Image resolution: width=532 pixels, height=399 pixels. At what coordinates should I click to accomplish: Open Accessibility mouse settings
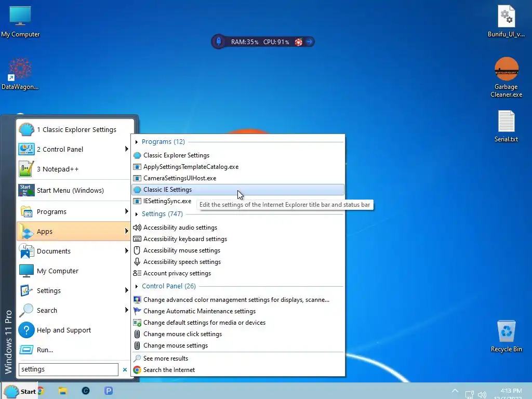tap(238, 250)
